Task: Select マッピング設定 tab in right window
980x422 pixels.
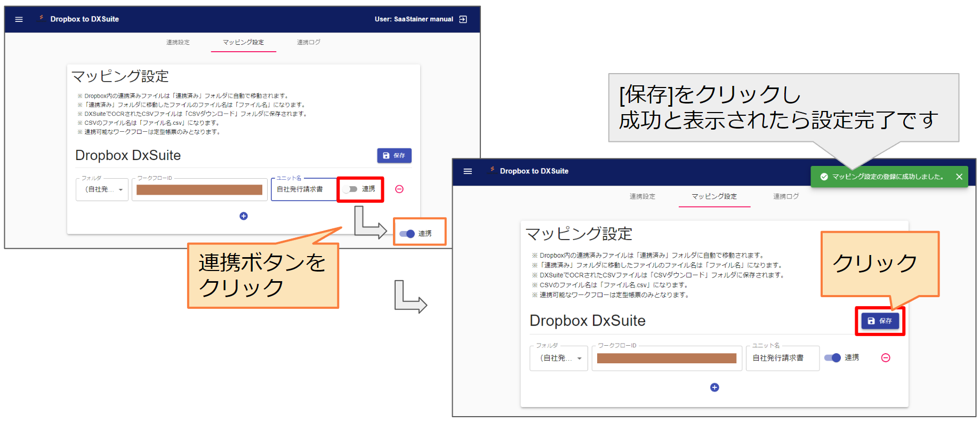Action: pyautogui.click(x=714, y=196)
